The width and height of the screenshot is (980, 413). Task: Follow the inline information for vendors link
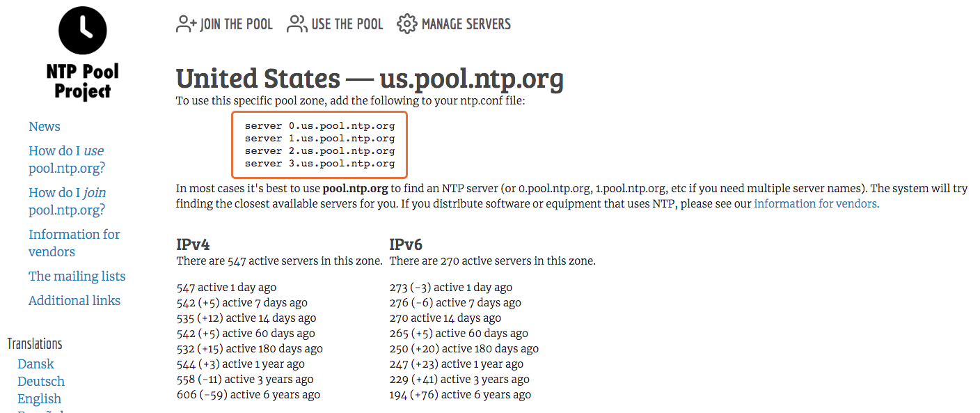[x=815, y=204]
